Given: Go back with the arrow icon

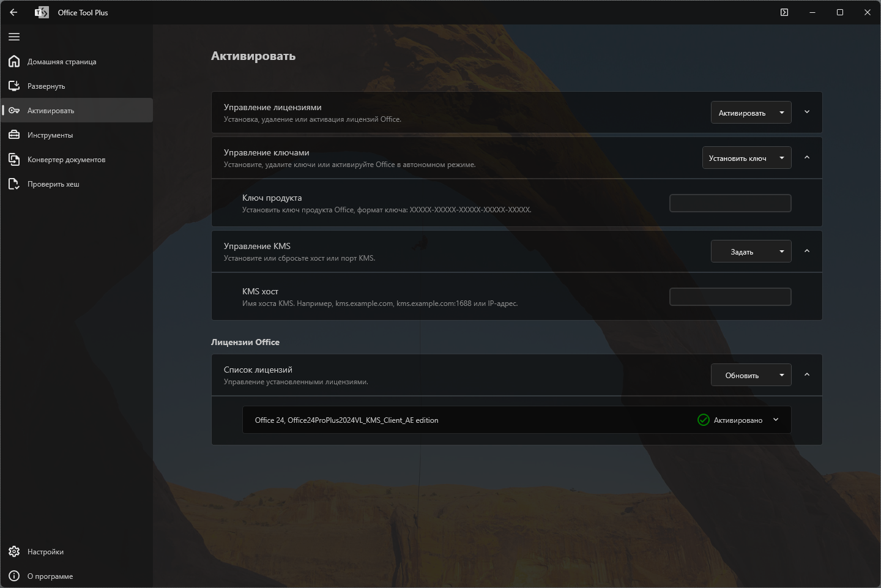Looking at the screenshot, I should tap(13, 12).
